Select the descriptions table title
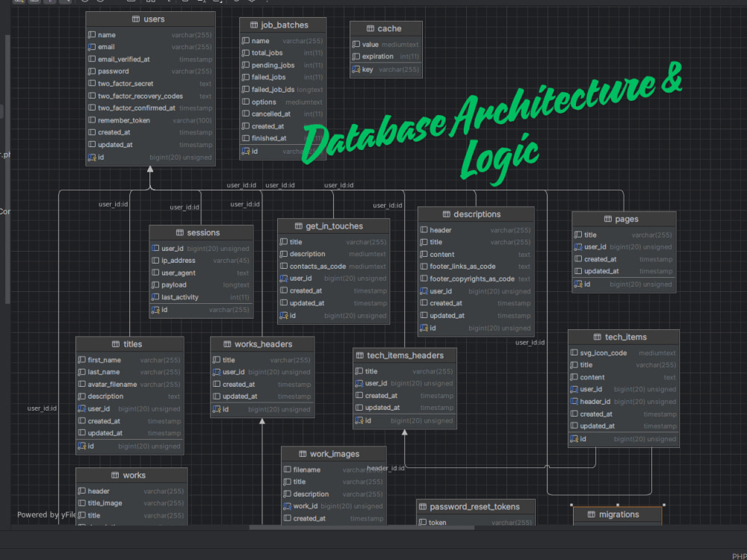The height and width of the screenshot is (560, 747). pos(477,214)
